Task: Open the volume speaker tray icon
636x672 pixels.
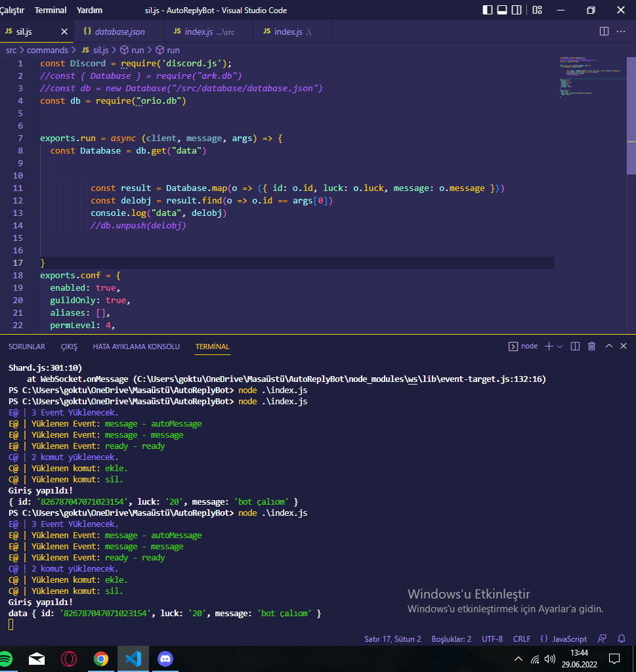Action: tap(550, 659)
